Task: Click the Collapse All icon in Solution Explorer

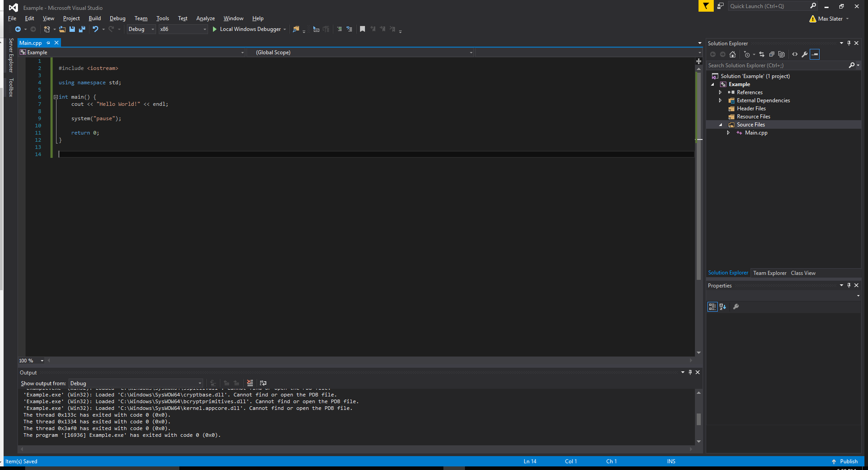Action: 772,54
